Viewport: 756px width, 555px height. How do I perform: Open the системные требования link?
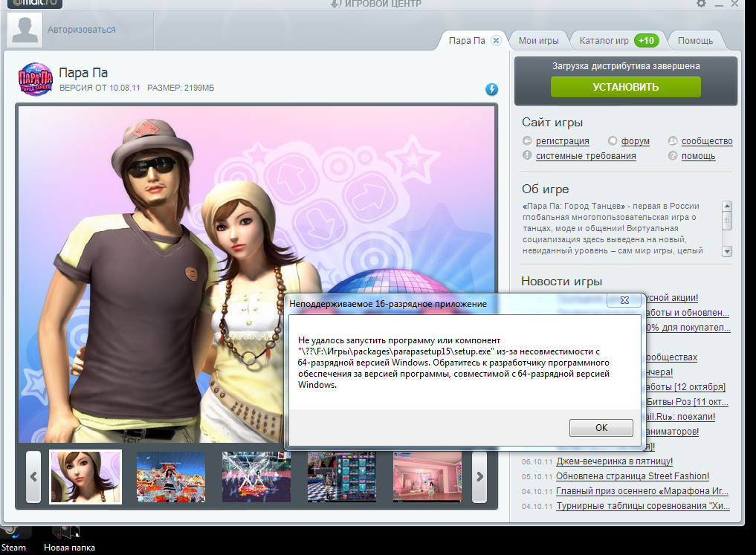pos(586,156)
